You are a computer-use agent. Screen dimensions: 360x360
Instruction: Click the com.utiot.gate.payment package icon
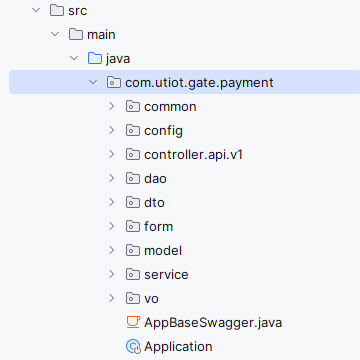(114, 83)
